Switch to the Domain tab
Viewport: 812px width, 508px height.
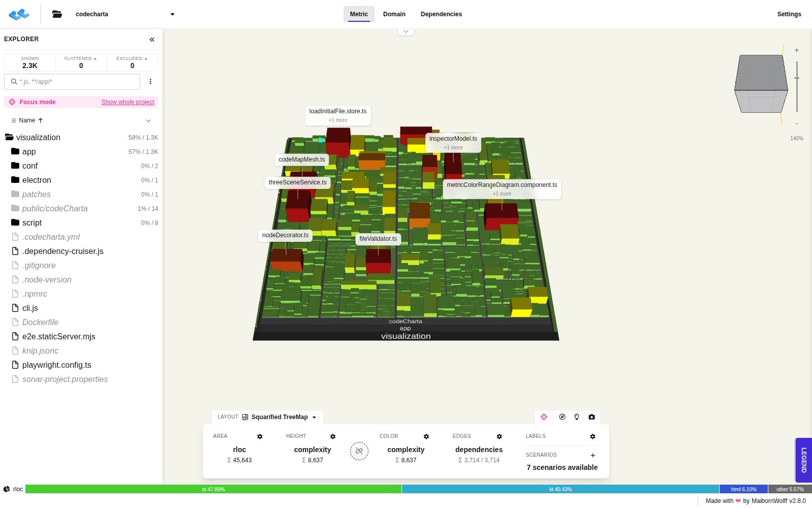[394, 14]
